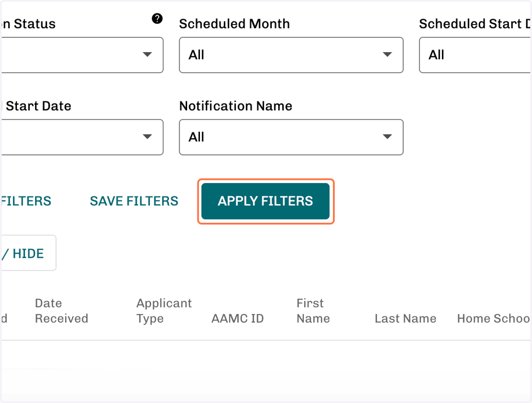Open the Scheduled Start Date dropdown

tap(475, 55)
